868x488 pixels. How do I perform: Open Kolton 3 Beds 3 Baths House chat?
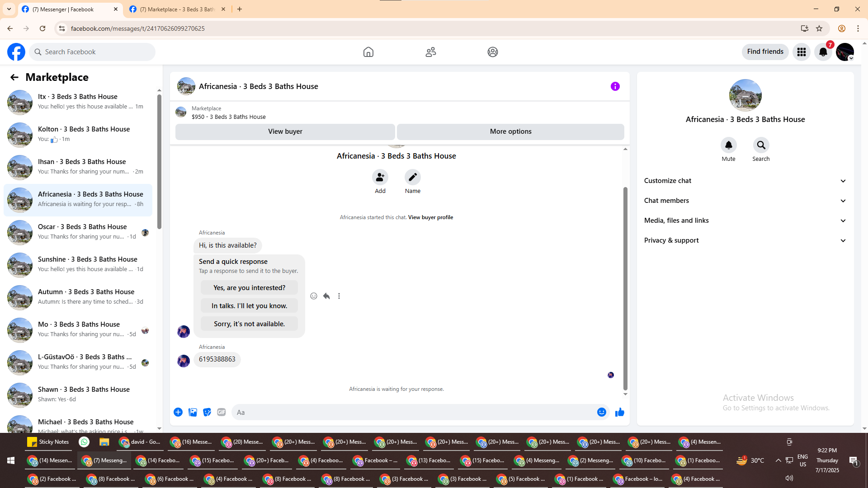[78, 135]
